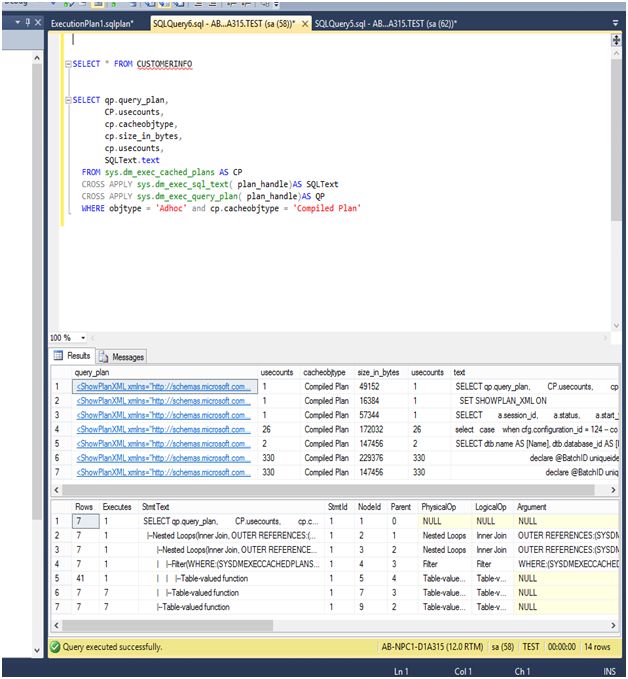Open the ShowPlanXML link in row 4
The height and width of the screenshot is (679, 628).
coord(164,429)
